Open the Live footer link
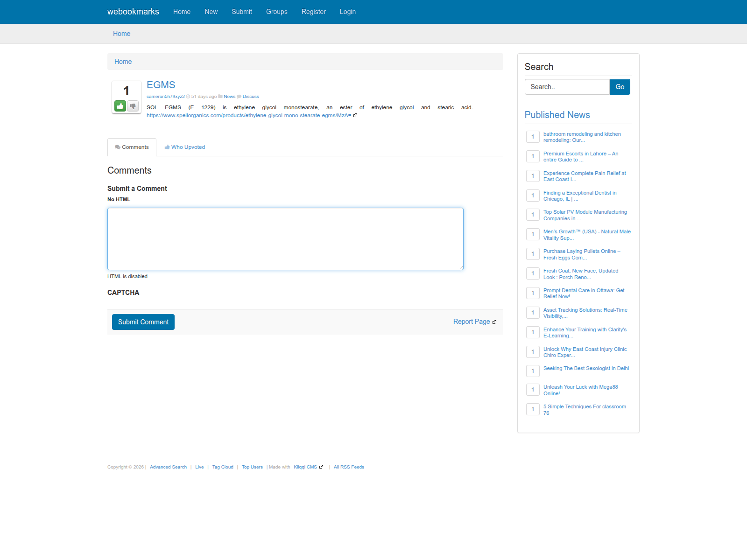Screen dimensions: 747x560 (x=199, y=467)
